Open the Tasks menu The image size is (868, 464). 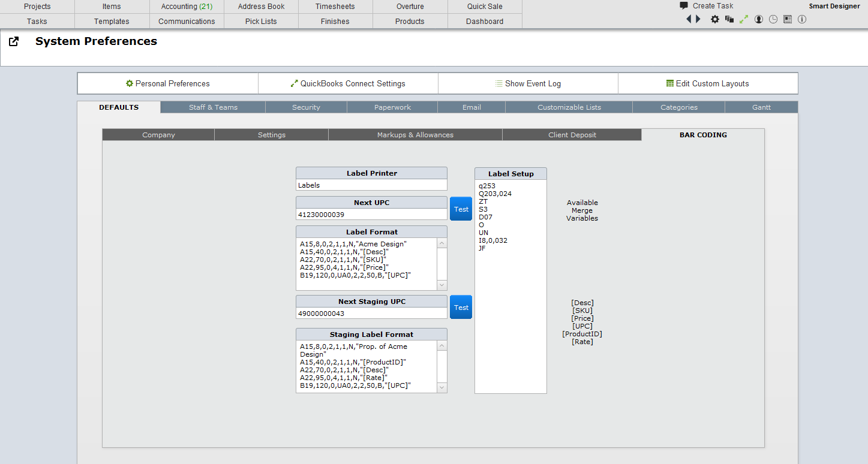[37, 21]
